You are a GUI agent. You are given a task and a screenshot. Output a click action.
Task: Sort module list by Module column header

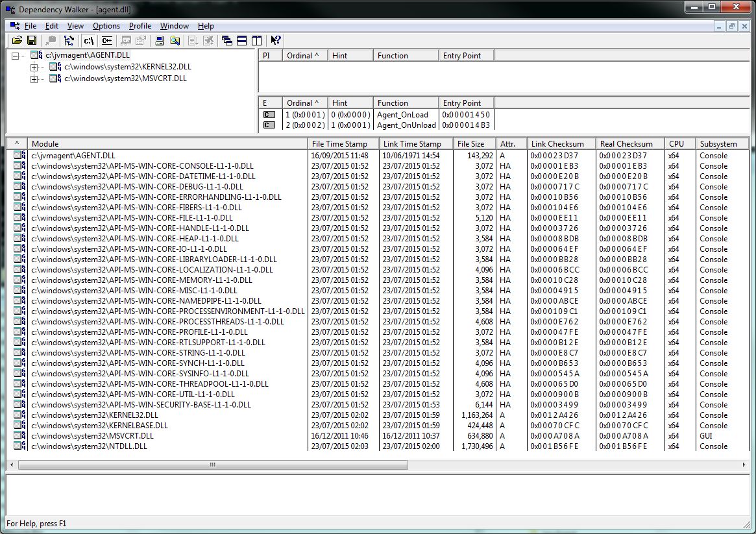tap(167, 143)
